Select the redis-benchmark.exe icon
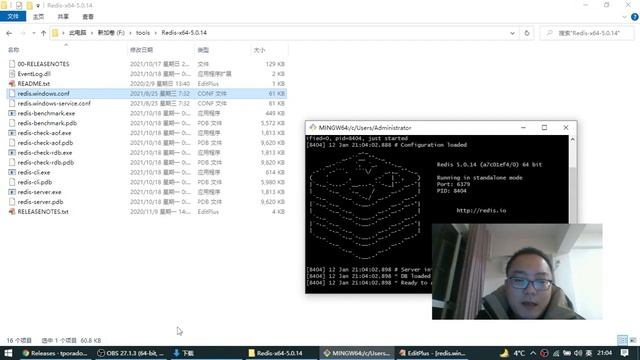The height and width of the screenshot is (360, 640). click(12, 113)
